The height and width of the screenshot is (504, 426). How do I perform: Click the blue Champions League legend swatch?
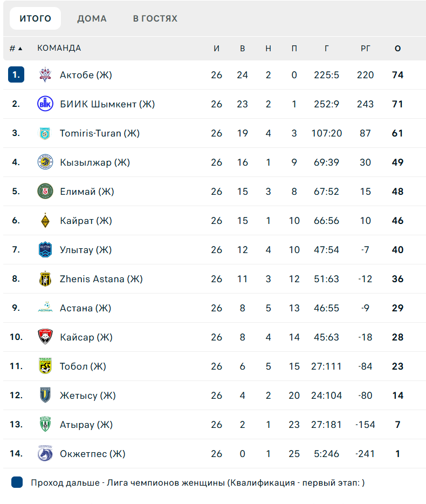pos(17,482)
